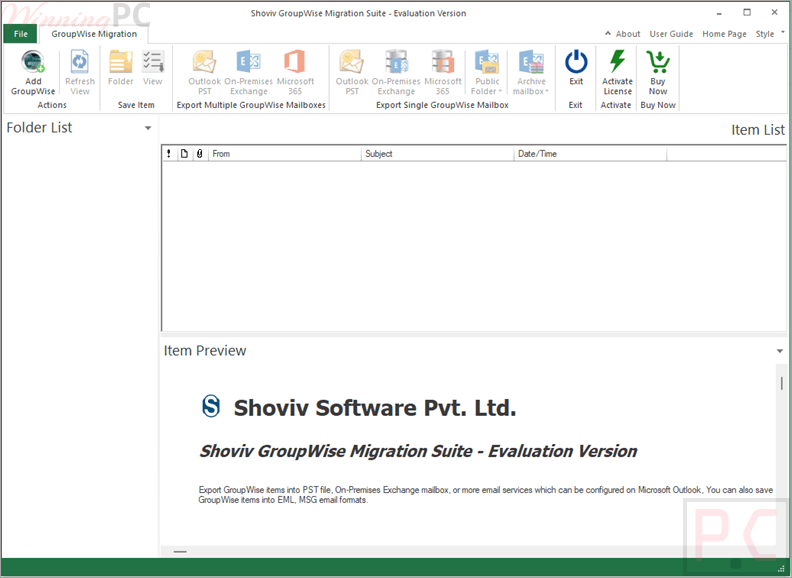Select On-Premises Exchange under Export Single Mailbox
The height and width of the screenshot is (578, 792).
396,72
